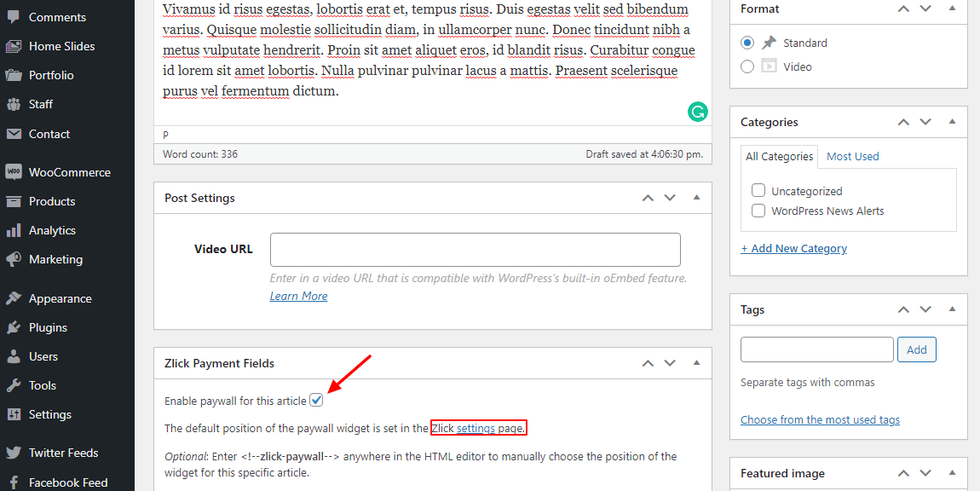Switch to the Most Used tab

coord(852,156)
